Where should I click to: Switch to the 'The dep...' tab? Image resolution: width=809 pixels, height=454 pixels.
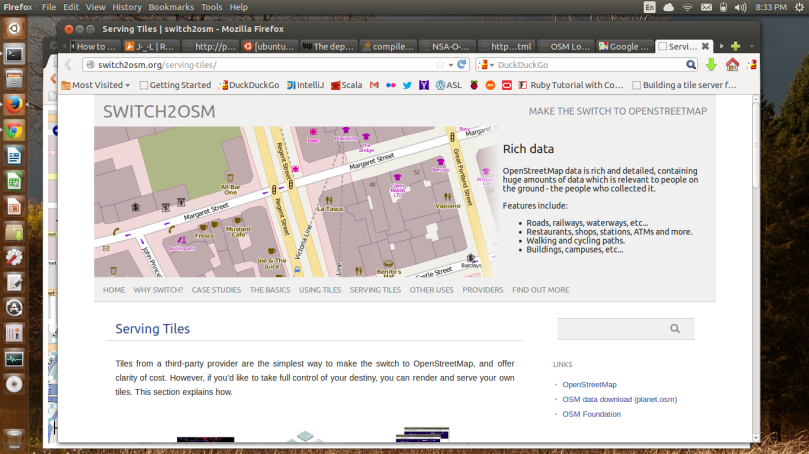329,46
